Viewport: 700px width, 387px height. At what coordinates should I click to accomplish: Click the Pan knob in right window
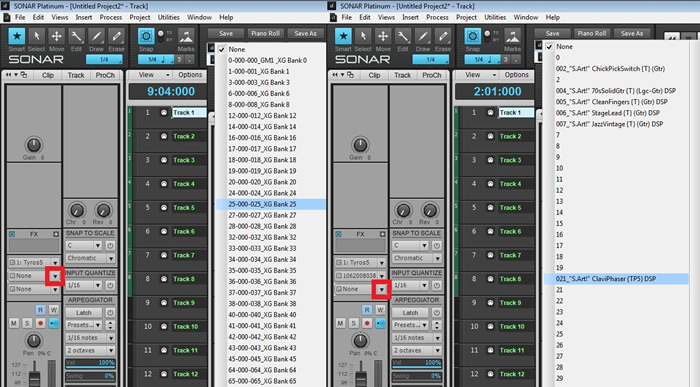click(360, 341)
